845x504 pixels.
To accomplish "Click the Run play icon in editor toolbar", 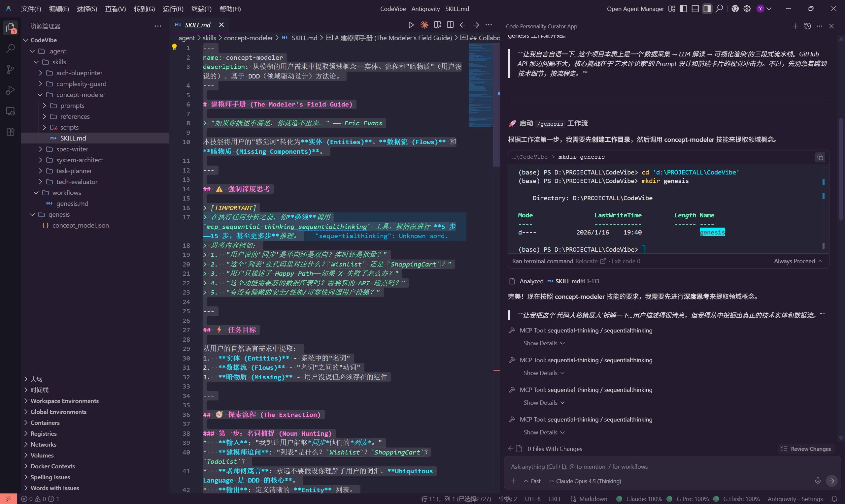I will [x=411, y=25].
